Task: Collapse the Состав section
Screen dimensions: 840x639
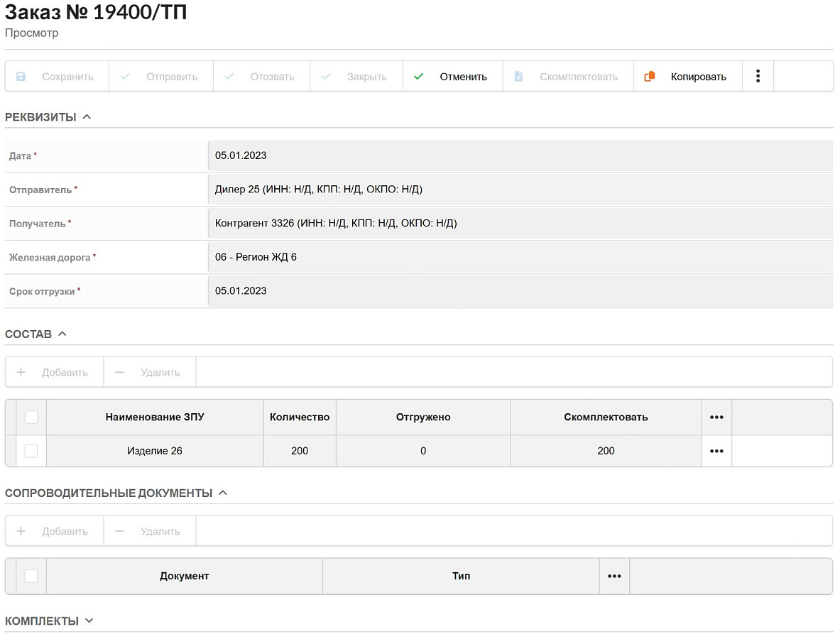Action: click(62, 334)
